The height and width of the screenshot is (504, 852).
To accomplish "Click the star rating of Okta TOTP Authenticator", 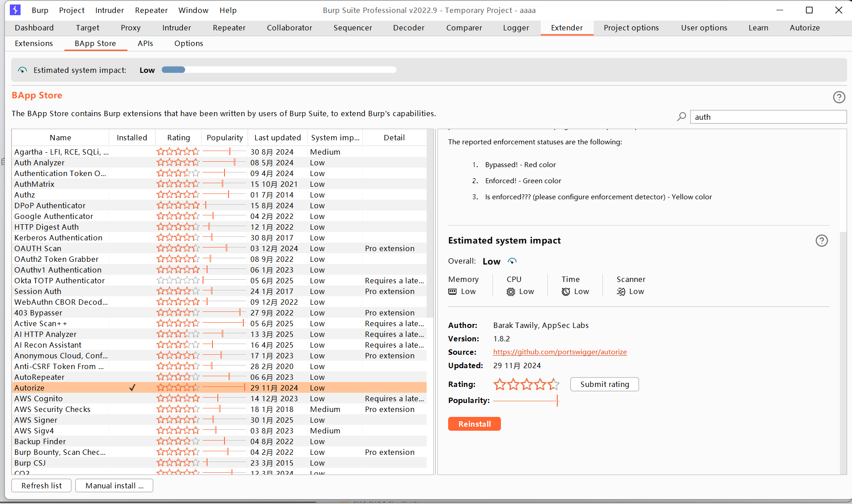I will coord(178,281).
